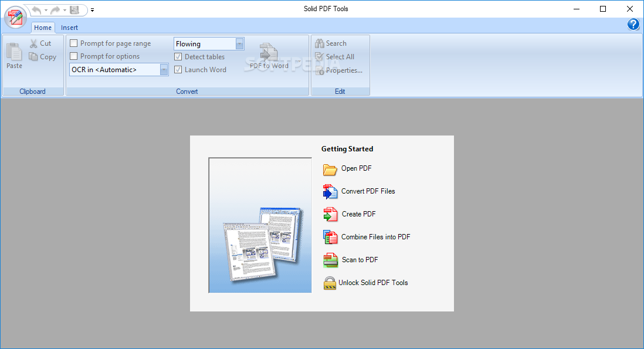Click the Create PDF link text
644x349 pixels.
(x=358, y=214)
